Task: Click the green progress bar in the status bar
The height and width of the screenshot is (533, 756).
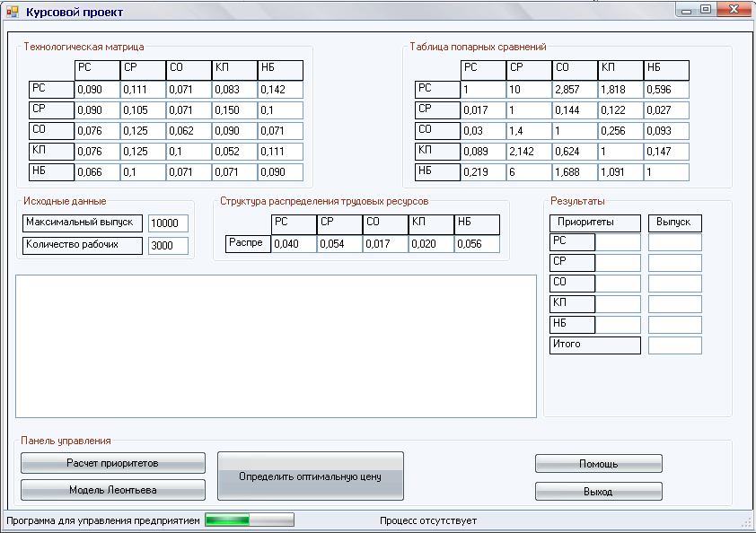Action: coord(249,520)
